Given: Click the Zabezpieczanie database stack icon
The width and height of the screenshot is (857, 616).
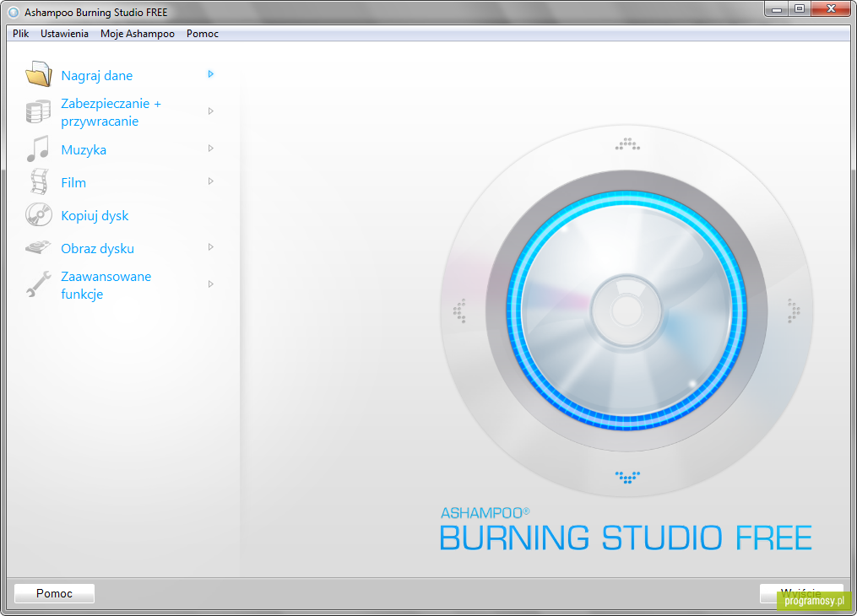Looking at the screenshot, I should coord(38,112).
